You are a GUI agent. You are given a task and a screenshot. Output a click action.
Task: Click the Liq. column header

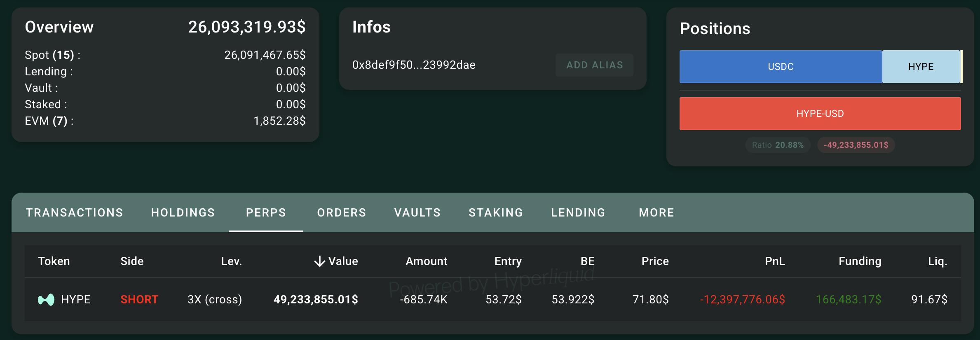tap(938, 261)
